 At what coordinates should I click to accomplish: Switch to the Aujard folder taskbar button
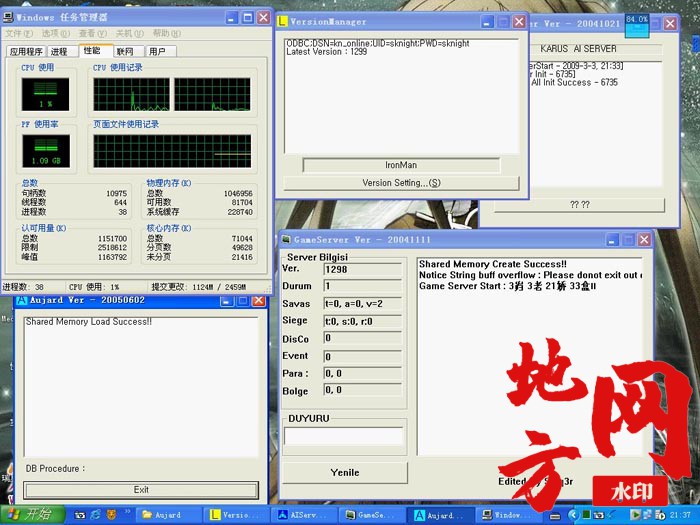[169, 515]
